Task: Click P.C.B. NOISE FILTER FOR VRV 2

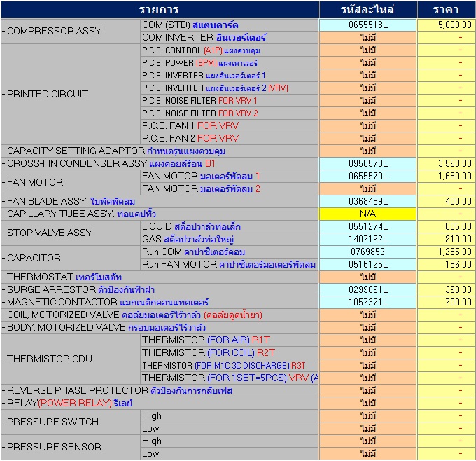Action: [x=229, y=113]
